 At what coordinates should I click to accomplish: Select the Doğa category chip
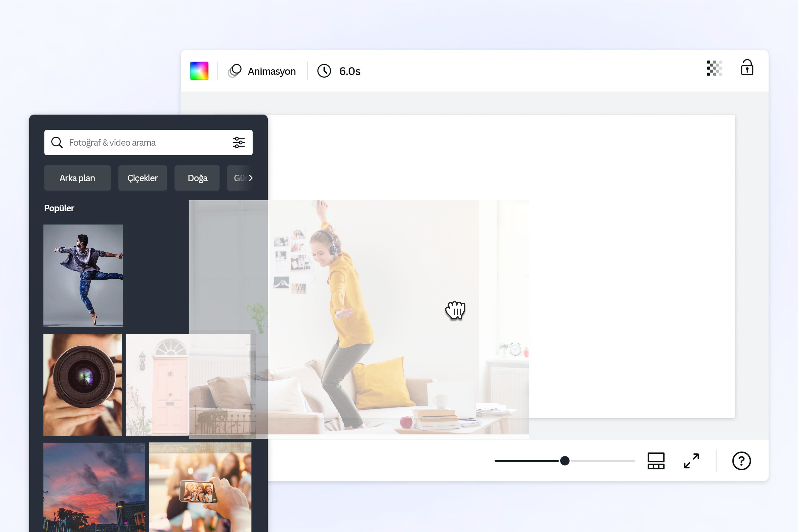click(x=197, y=178)
